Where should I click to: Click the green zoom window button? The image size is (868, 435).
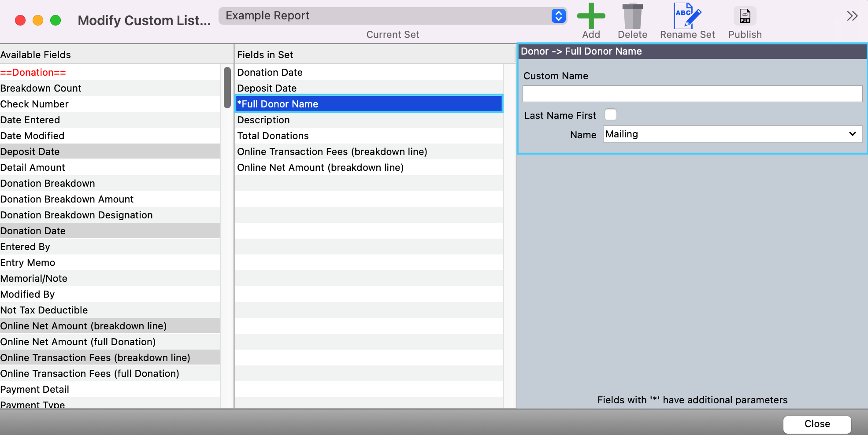(x=56, y=20)
